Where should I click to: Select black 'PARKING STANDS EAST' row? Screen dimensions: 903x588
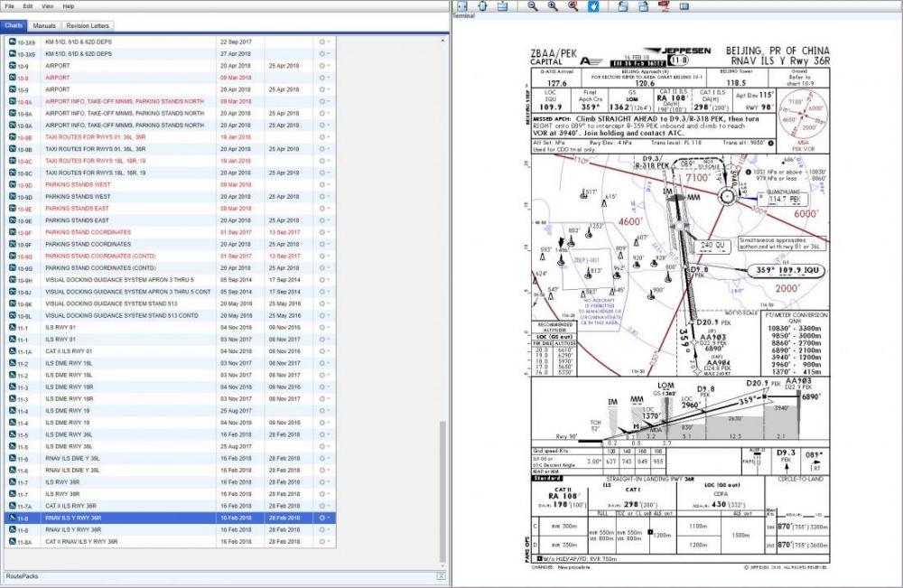tap(170, 220)
